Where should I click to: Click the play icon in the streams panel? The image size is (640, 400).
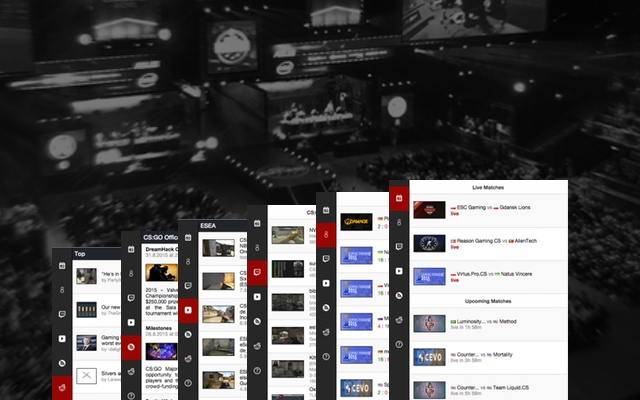coord(257,297)
